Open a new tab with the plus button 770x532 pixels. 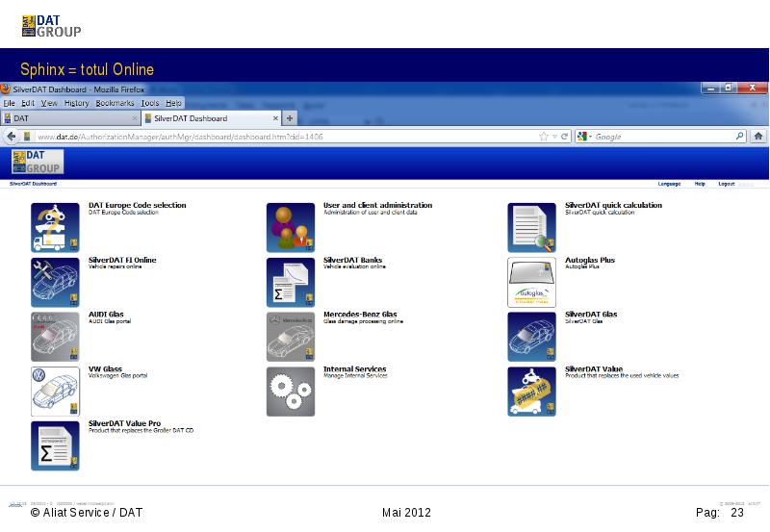click(x=290, y=118)
